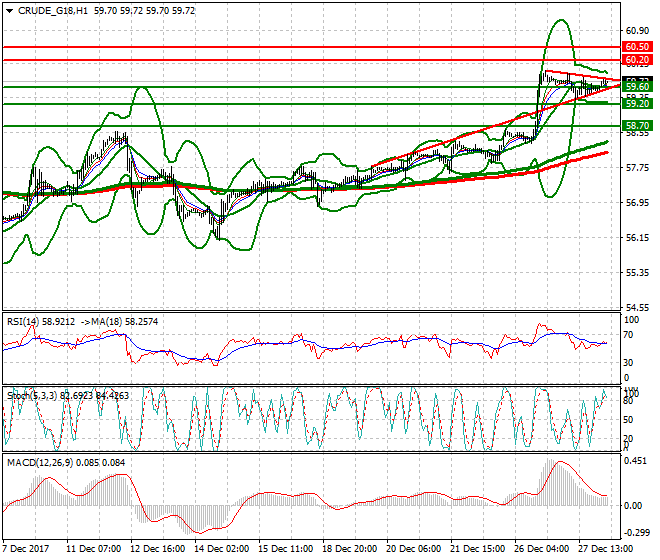Viewport: 660px width, 560px height.
Task: Select the red 60.20 price level tag
Action: point(637,61)
